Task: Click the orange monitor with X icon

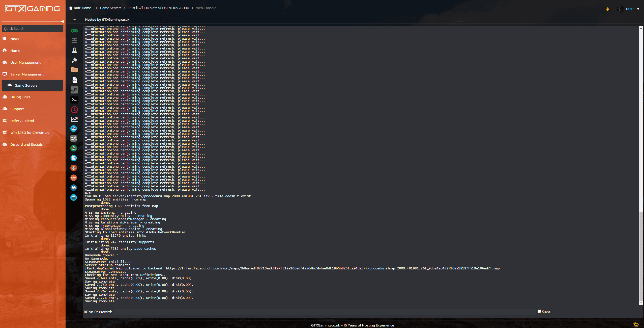Action: pyautogui.click(x=74, y=168)
